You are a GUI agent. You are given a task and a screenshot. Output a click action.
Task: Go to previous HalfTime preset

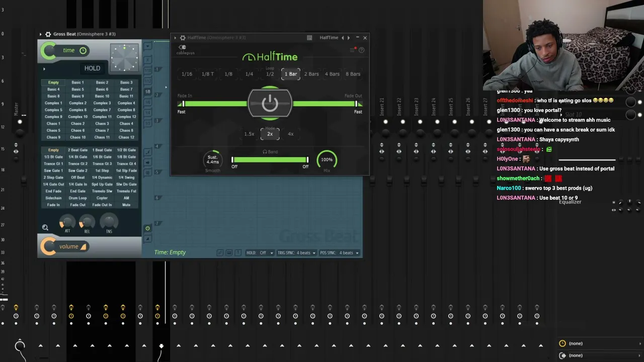click(343, 38)
